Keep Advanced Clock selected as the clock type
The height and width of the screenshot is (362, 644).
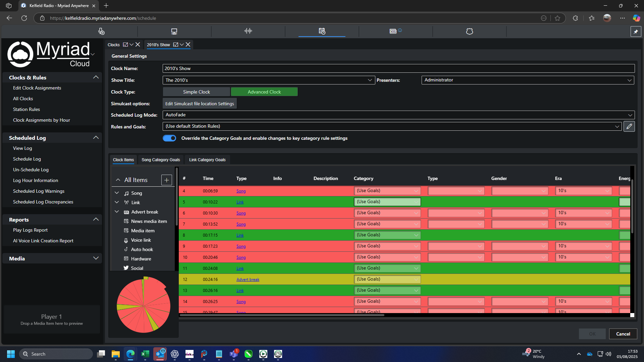(x=264, y=92)
